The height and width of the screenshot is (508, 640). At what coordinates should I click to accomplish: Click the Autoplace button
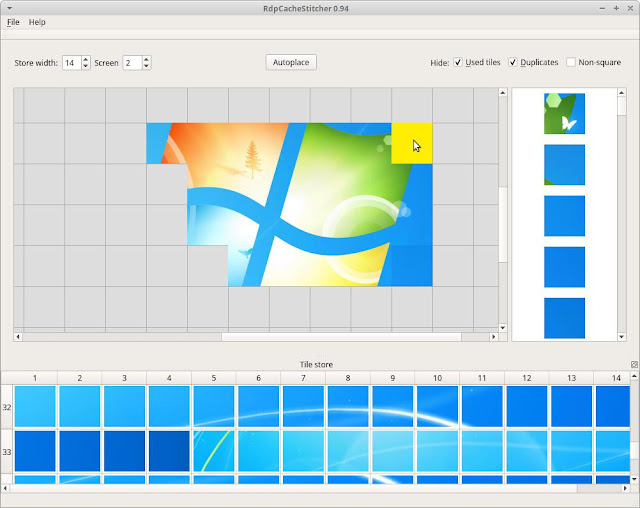(291, 62)
